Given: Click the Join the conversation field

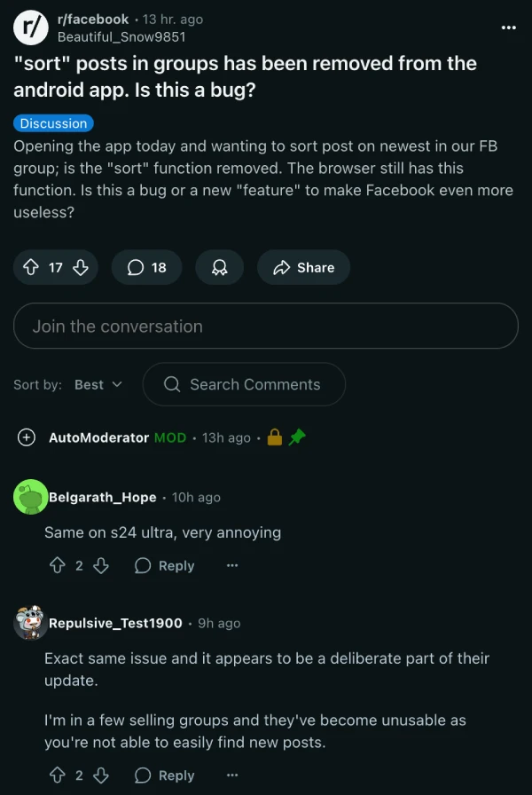Looking at the screenshot, I should point(266,326).
